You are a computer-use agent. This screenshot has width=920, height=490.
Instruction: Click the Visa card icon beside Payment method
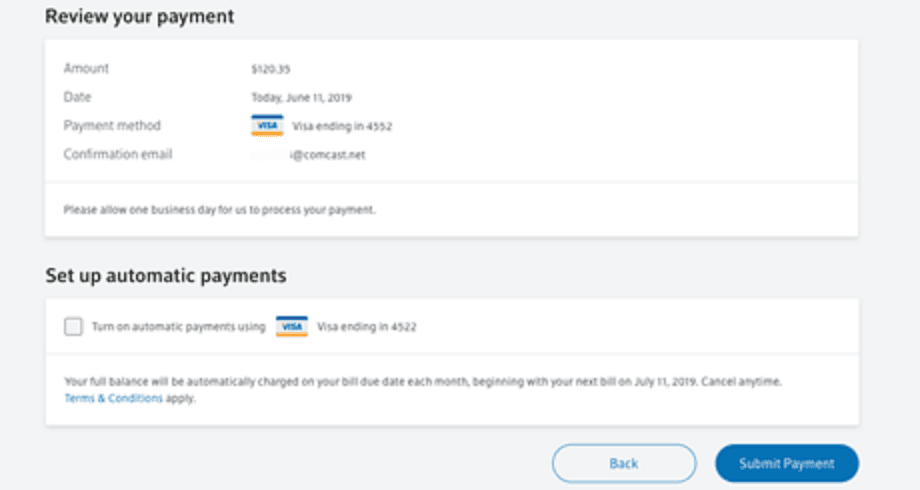coord(267,126)
